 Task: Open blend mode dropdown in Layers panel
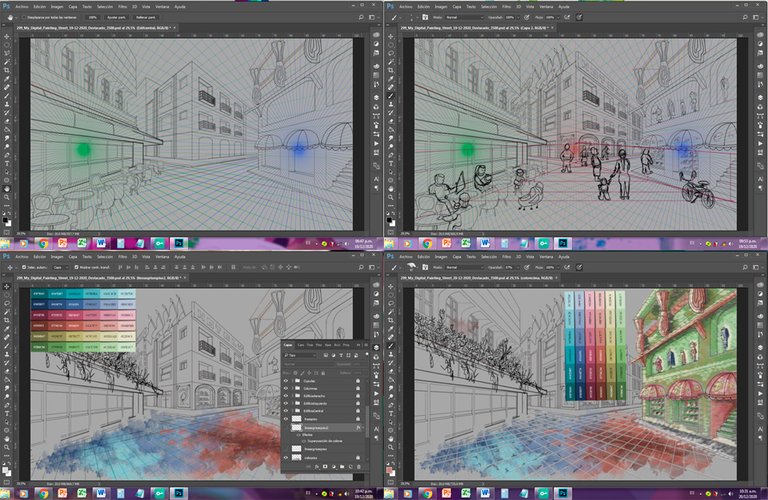click(308, 364)
